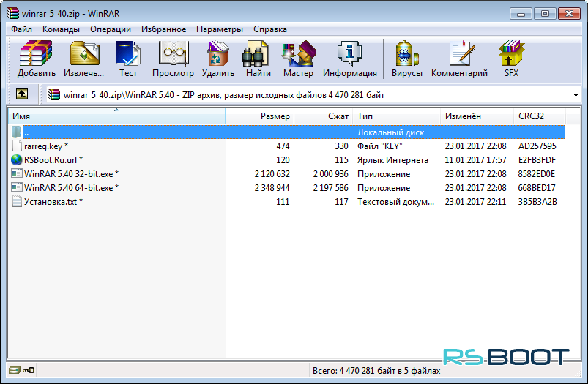Click CRC32 value E2FB3FDF
This screenshot has width=588, height=384.
tap(537, 160)
